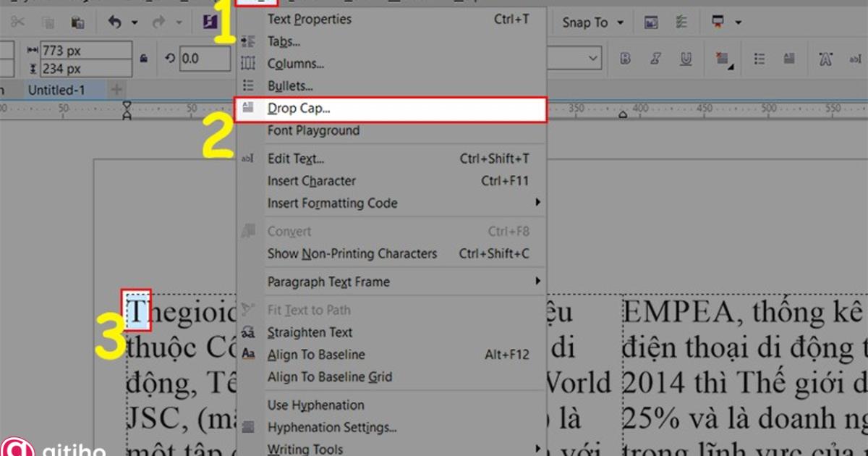Toggle the lock aspect ratio button
This screenshot has width=868, height=456.
coord(146,58)
